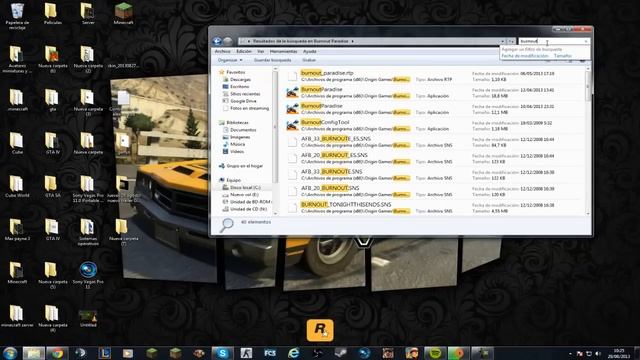The image size is (640, 360).
Task: Select the Untitled desktop file
Action: (x=88, y=318)
